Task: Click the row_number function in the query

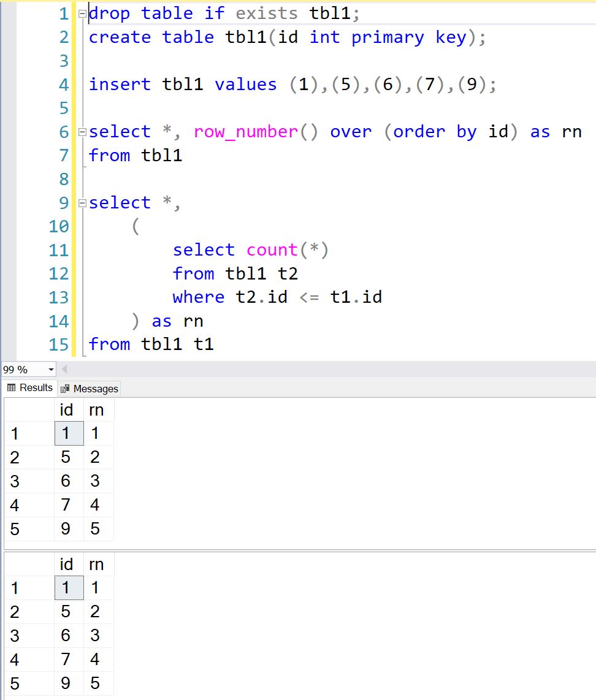Action: pos(246,132)
